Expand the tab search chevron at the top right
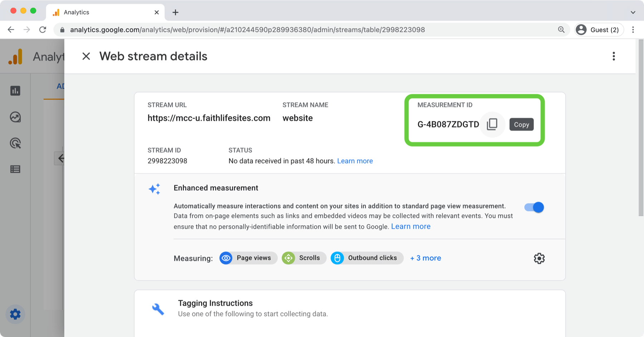 [x=633, y=13]
